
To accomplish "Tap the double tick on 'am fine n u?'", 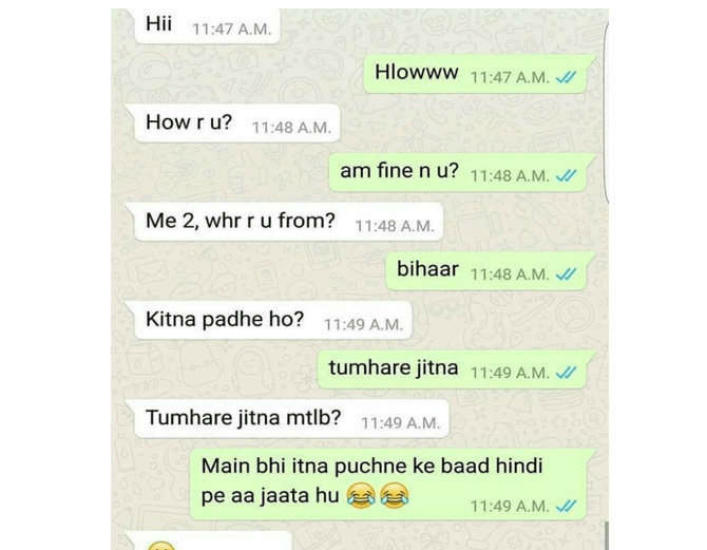I will click(x=565, y=175).
